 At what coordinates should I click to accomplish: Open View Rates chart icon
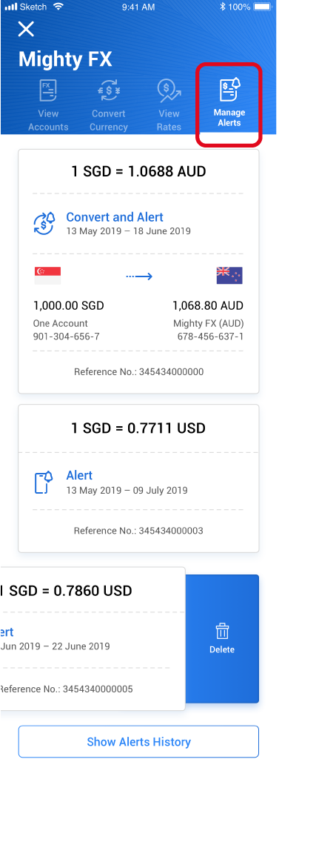[169, 90]
